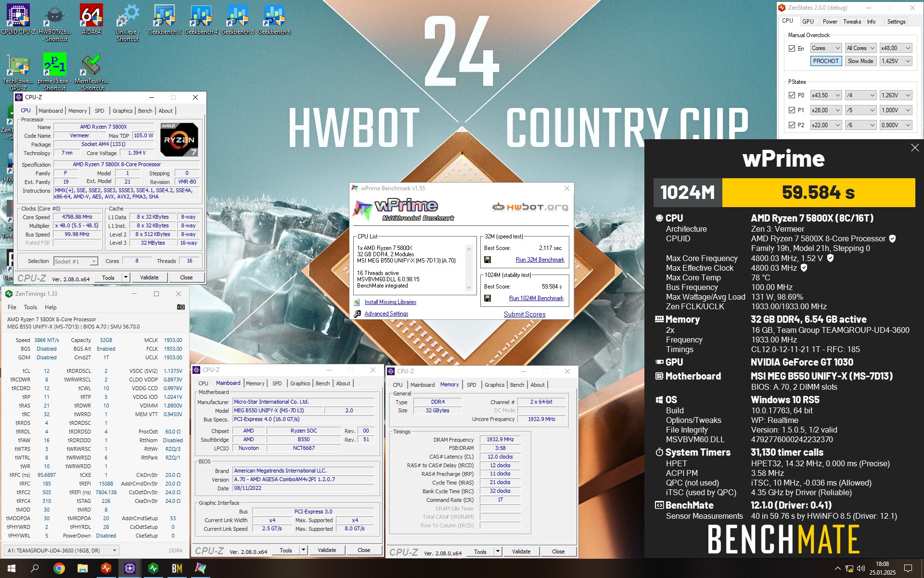Switch to wPrime taskbar icon
Screen dimensions: 924x578
click(201, 568)
